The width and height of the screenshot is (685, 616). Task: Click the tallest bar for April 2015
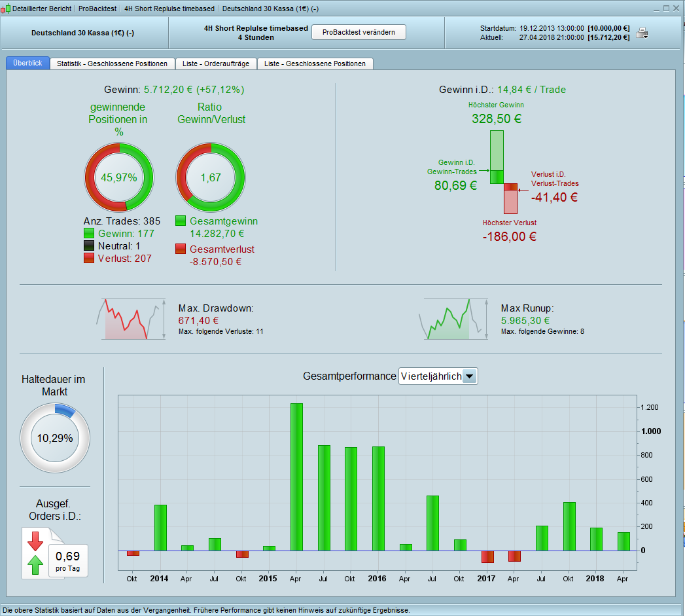point(296,477)
